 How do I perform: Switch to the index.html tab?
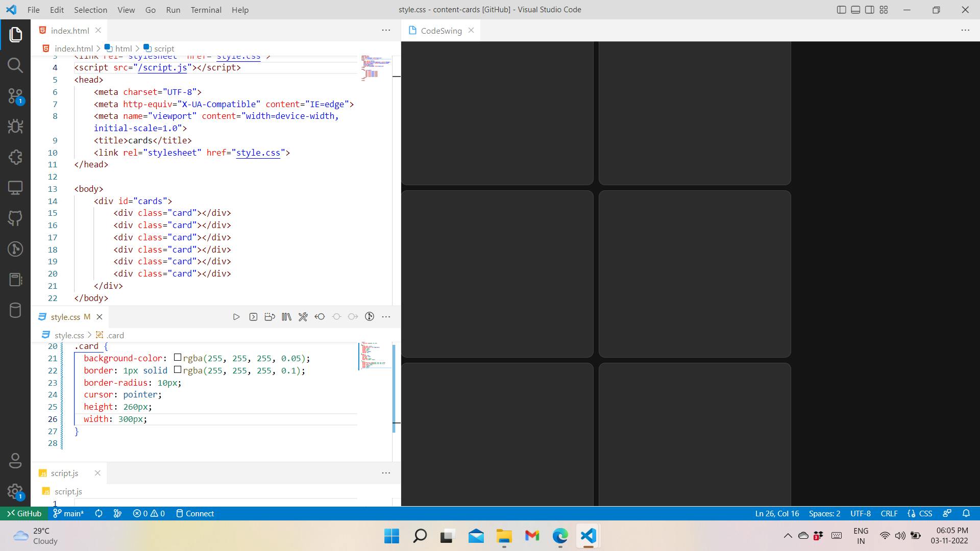point(69,31)
